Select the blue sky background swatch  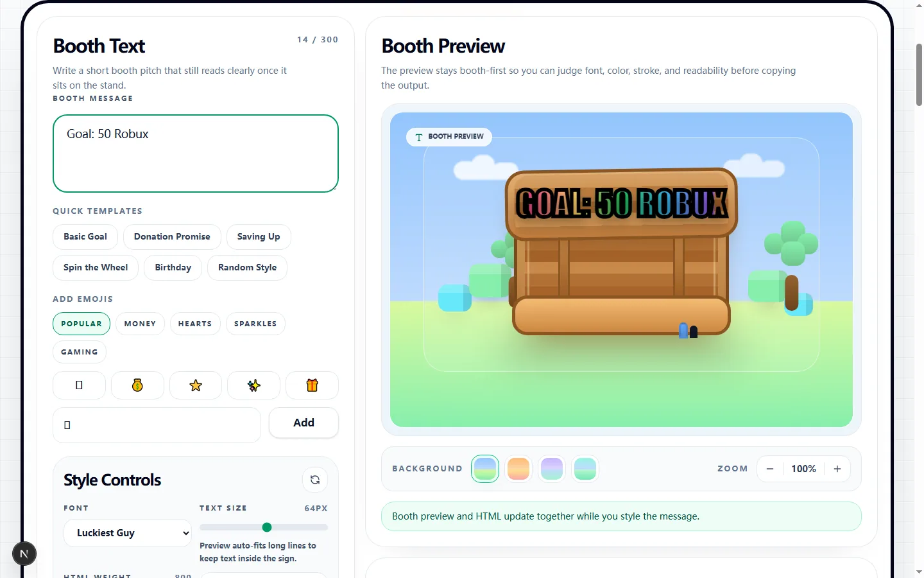[485, 469]
